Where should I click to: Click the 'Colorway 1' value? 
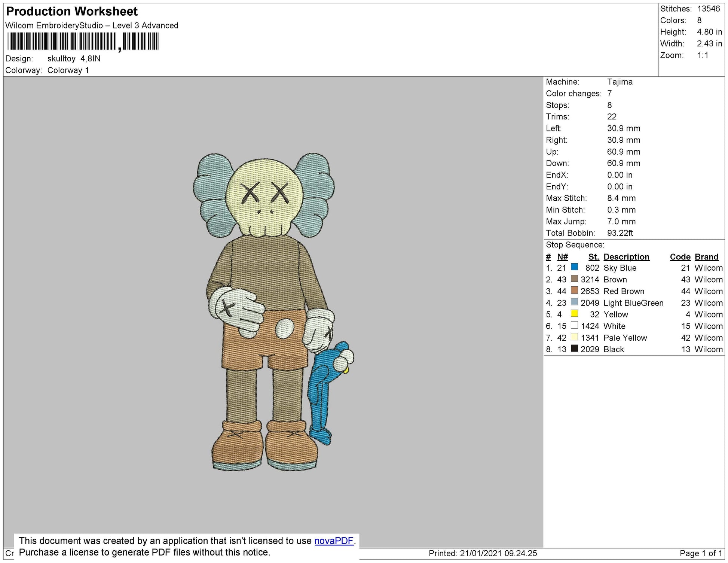coord(68,70)
